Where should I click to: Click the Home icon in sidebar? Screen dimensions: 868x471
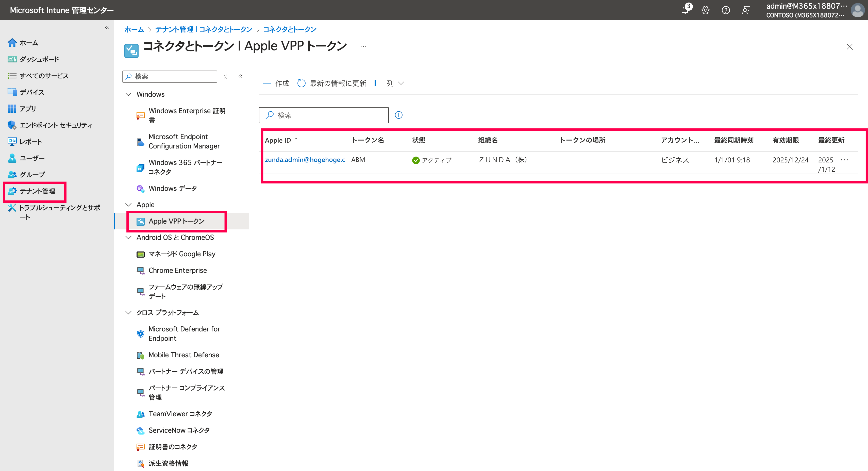(x=12, y=43)
